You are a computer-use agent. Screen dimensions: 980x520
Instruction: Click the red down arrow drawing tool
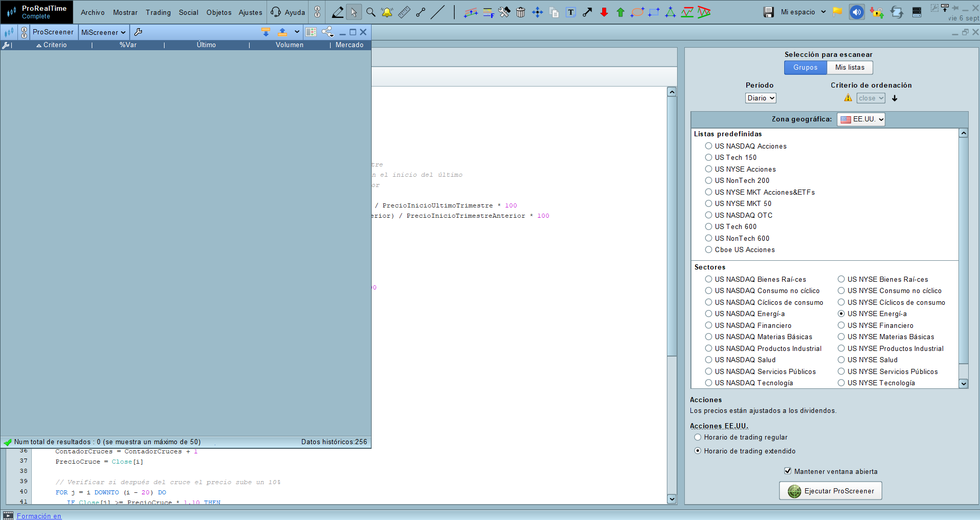point(604,12)
